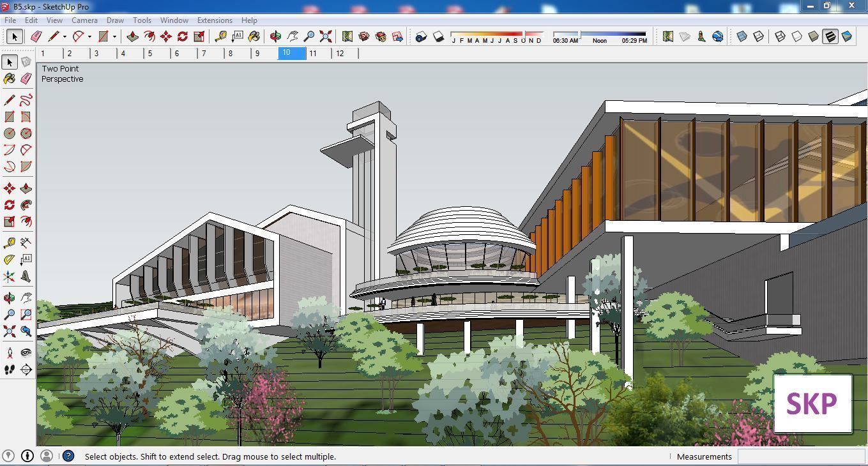Open the Camera menu
Viewport: 868px width, 466px height.
(x=84, y=20)
